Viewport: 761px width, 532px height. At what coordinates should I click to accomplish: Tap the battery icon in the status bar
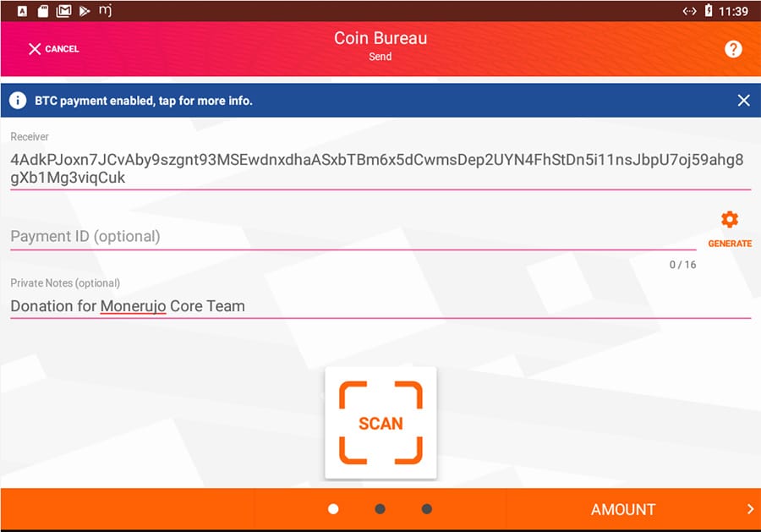[709, 11]
